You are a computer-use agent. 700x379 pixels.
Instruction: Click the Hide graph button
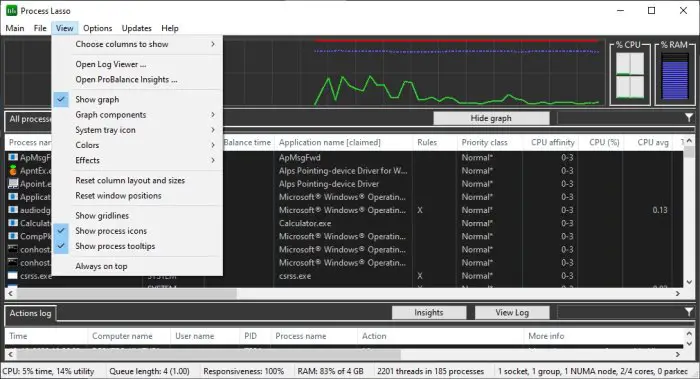[x=491, y=118]
